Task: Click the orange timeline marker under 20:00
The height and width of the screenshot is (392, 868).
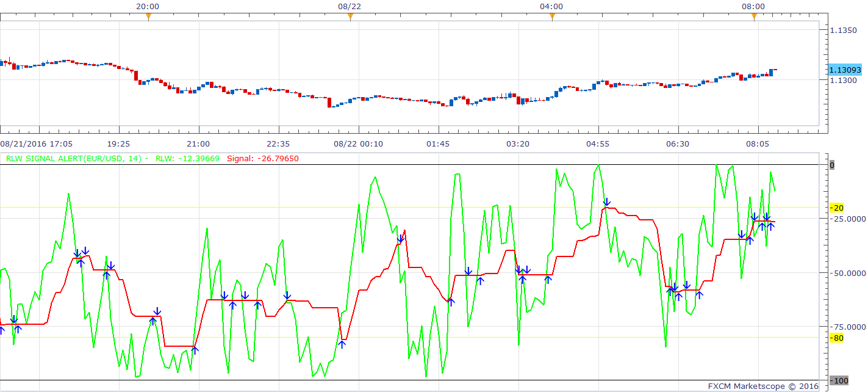Action: (x=148, y=17)
